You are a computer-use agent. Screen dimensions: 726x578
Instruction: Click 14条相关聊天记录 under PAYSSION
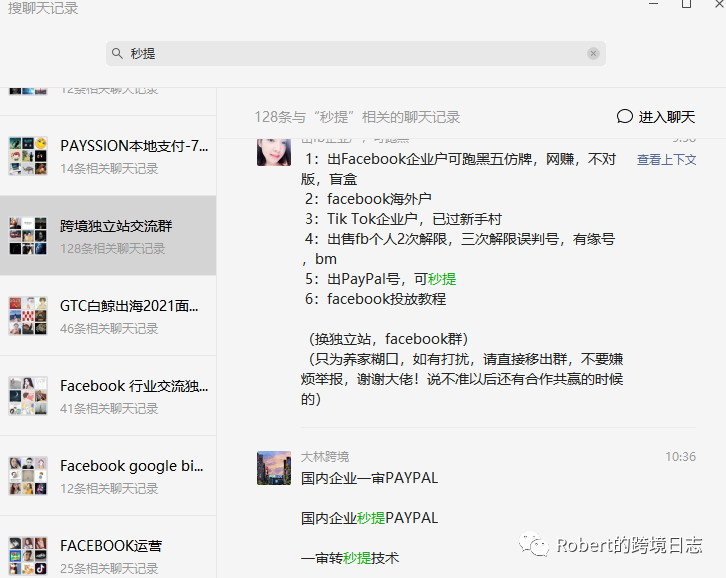pyautogui.click(x=109, y=169)
